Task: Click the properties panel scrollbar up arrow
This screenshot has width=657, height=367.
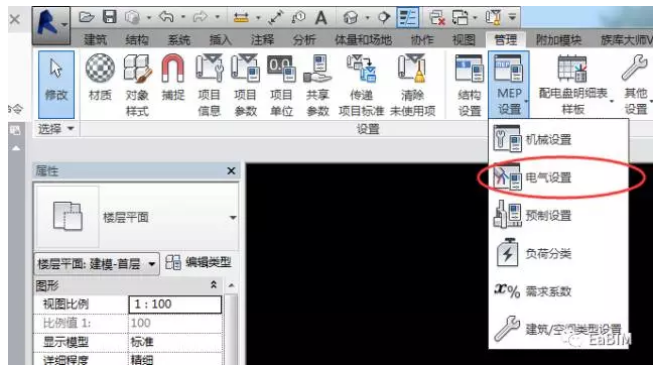Action: (x=232, y=285)
